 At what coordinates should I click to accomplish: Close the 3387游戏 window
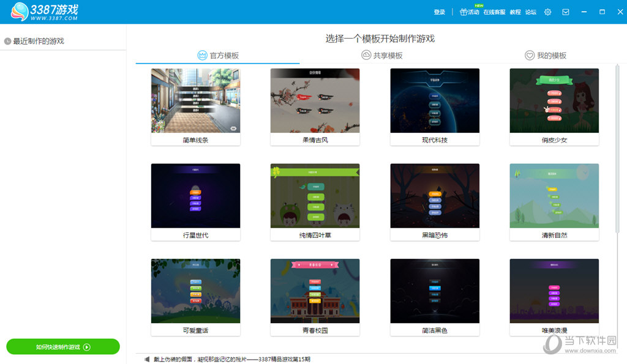coord(620,12)
